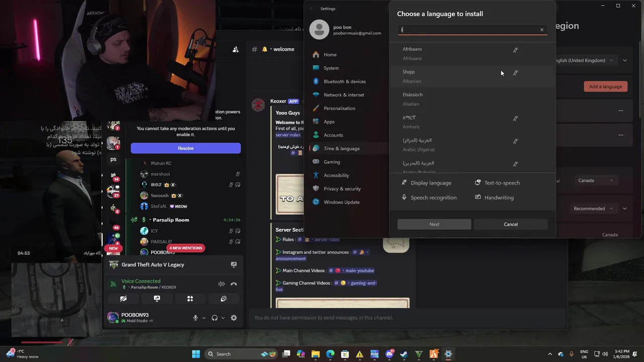Select Arabic (Algeria) in the list
The image size is (644, 362).
coord(472,145)
